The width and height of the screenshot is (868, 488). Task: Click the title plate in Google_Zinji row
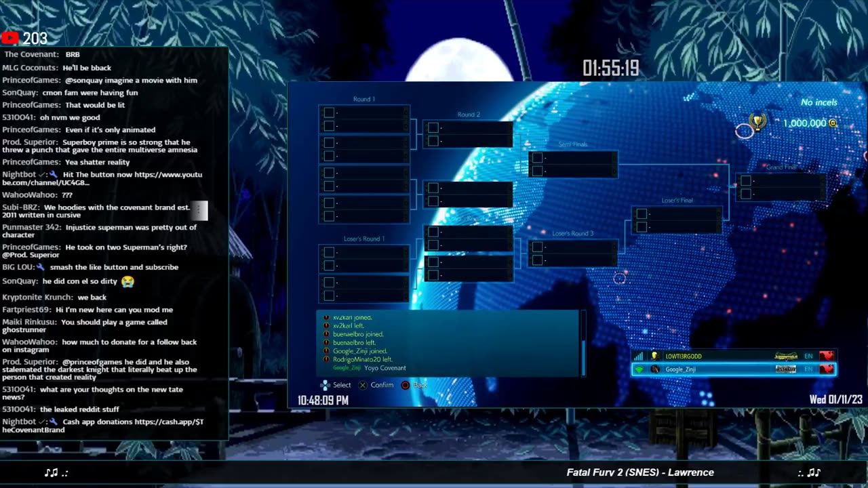[786, 369]
